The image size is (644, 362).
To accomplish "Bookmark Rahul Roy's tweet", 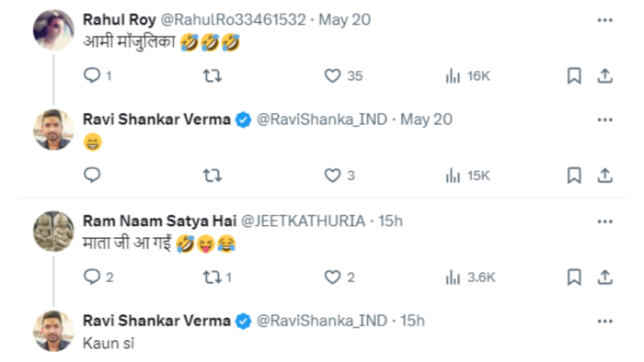I will tap(574, 76).
